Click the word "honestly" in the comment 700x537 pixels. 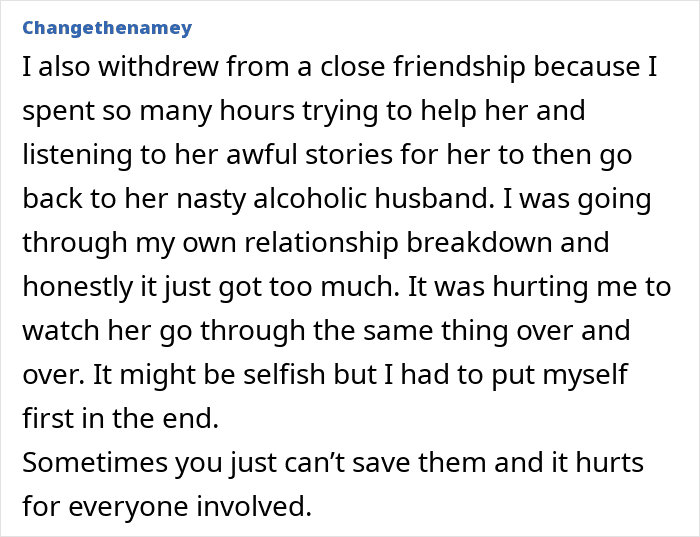pyautogui.click(x=78, y=287)
